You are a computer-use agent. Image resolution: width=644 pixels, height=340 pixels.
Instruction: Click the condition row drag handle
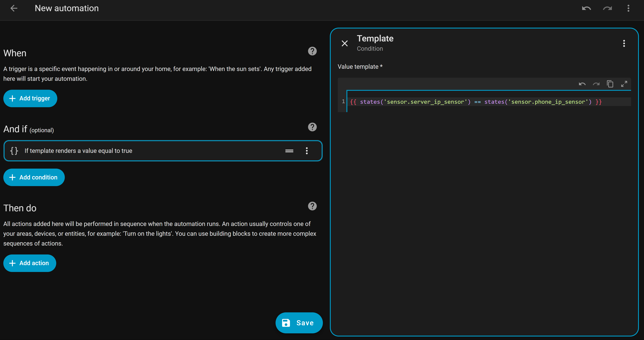(x=289, y=151)
